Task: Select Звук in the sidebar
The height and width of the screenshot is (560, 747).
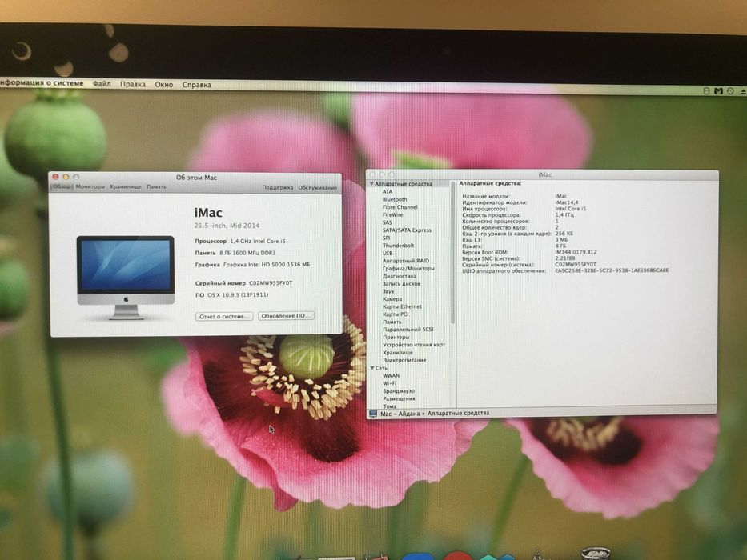Action: point(388,291)
